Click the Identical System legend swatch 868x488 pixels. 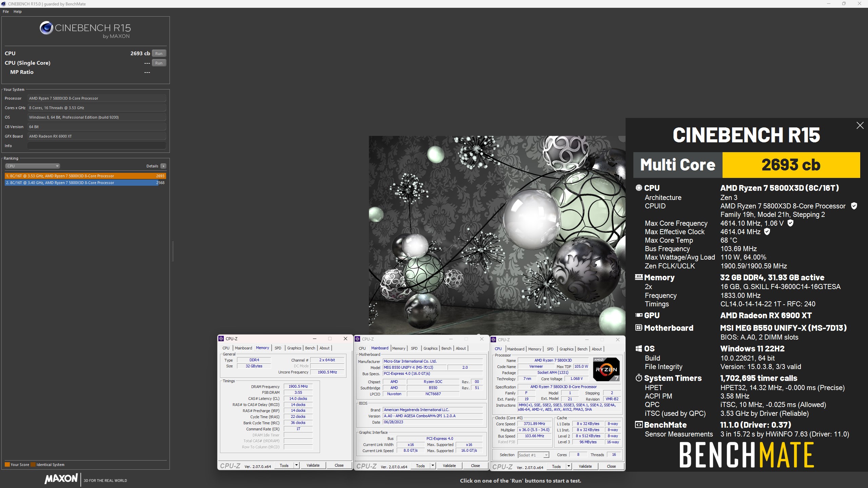(x=33, y=465)
